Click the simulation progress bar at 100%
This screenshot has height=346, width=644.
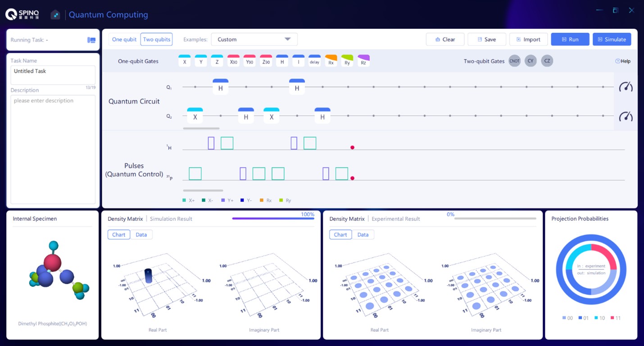(x=273, y=219)
